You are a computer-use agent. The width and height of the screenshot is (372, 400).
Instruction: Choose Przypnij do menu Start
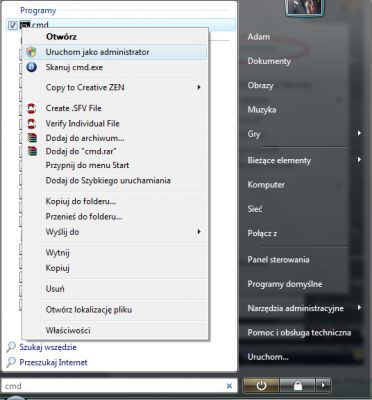tap(116, 165)
